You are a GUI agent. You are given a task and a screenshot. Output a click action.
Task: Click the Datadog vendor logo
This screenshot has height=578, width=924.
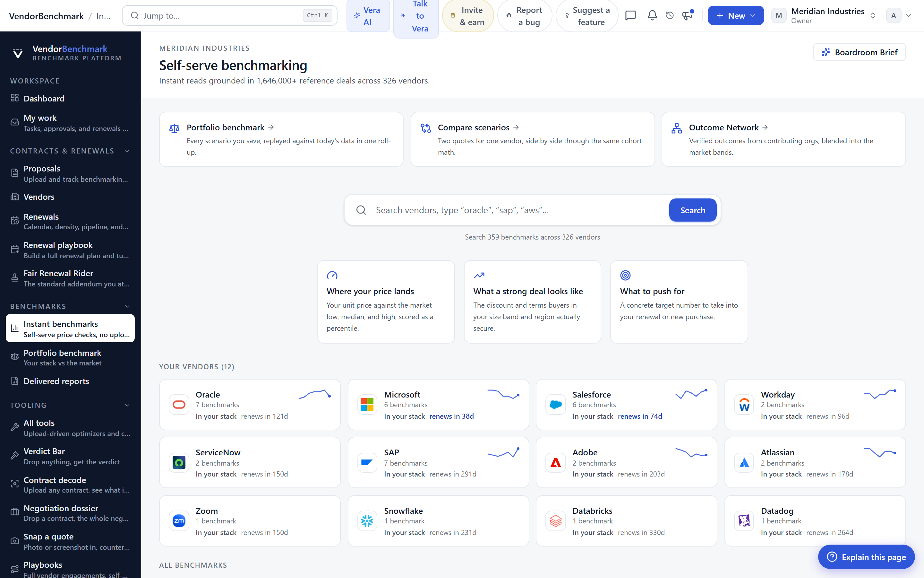pyautogui.click(x=744, y=521)
